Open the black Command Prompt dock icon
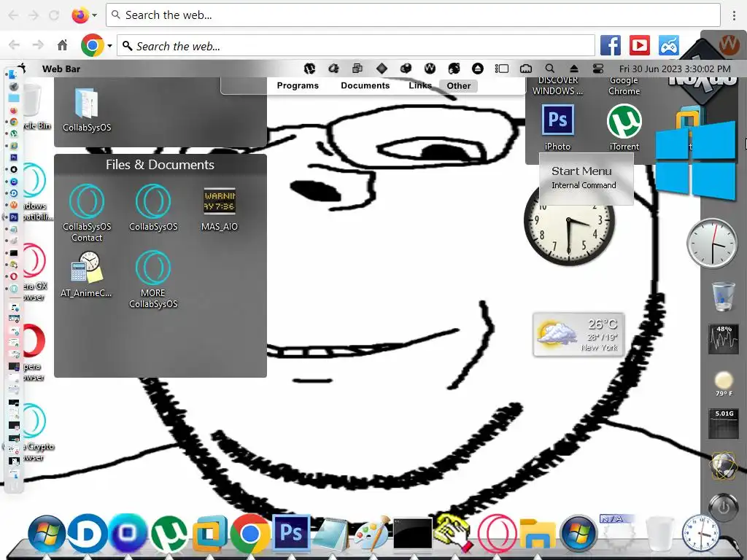 [x=413, y=534]
